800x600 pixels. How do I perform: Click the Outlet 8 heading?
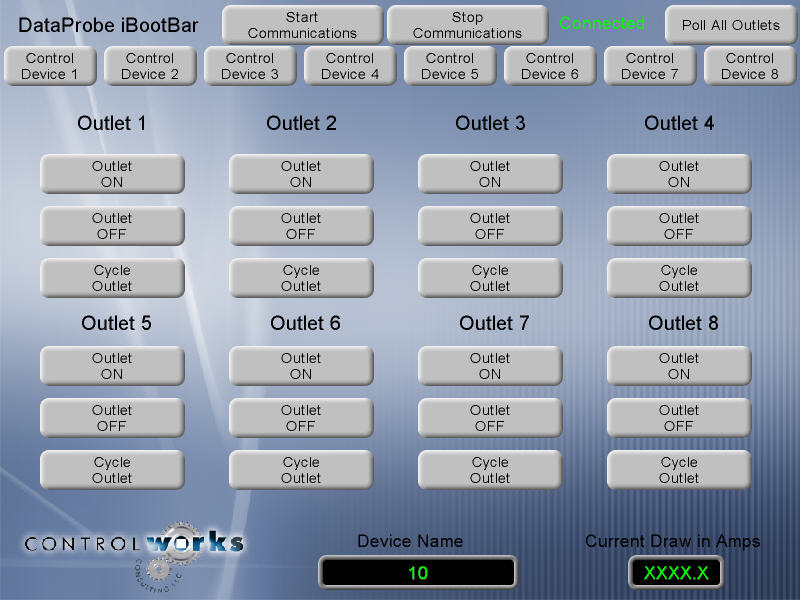tap(683, 323)
